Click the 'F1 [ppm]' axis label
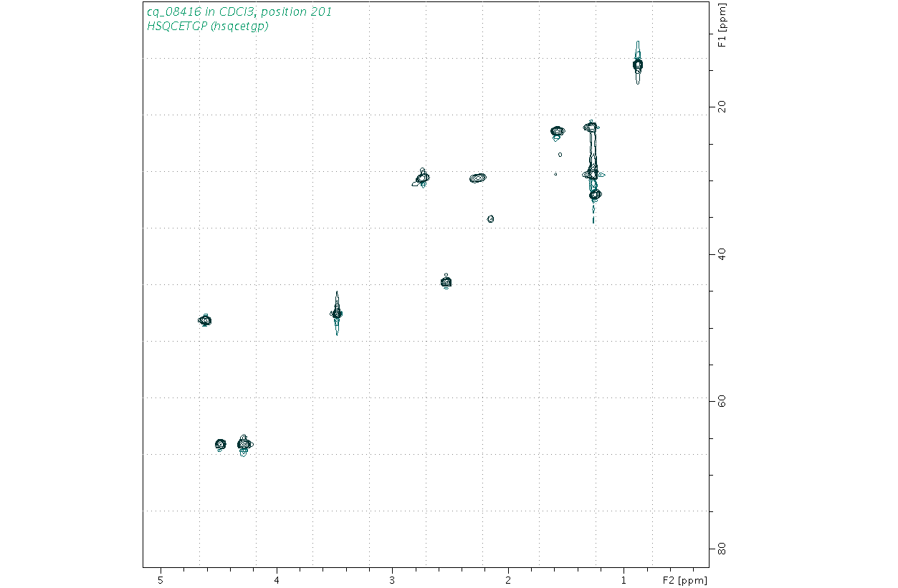 pos(722,26)
